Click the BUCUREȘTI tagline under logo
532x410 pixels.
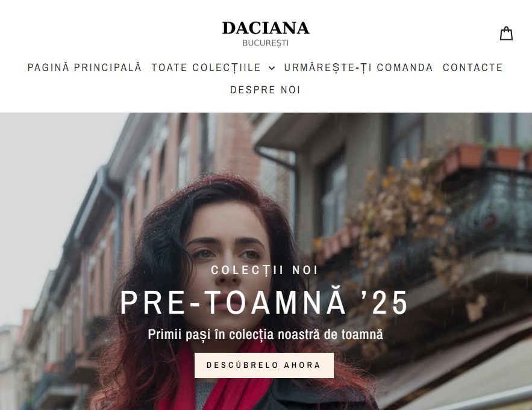point(266,43)
